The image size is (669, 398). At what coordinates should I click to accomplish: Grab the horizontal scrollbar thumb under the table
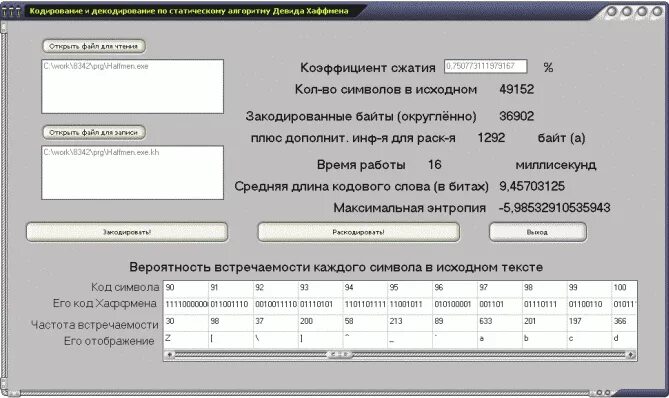340,354
